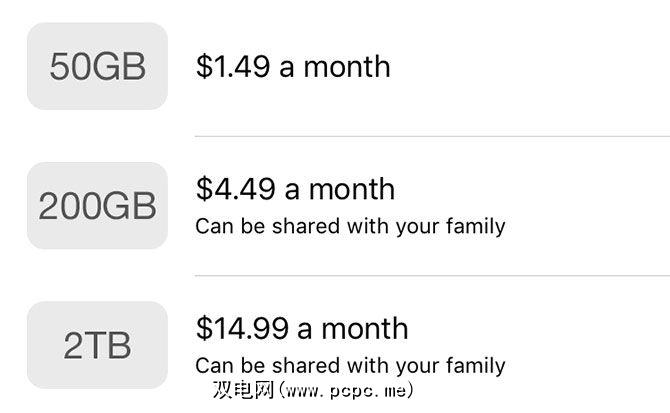The width and height of the screenshot is (670, 413).
Task: Tap empty space right of $1.49 price
Action: (530, 67)
